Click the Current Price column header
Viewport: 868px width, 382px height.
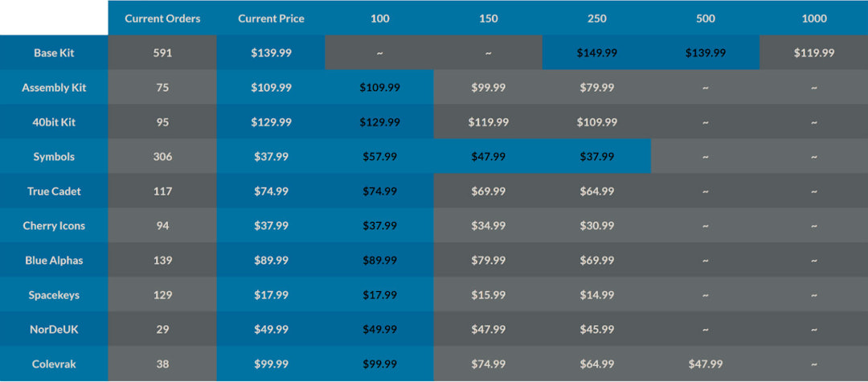271,18
